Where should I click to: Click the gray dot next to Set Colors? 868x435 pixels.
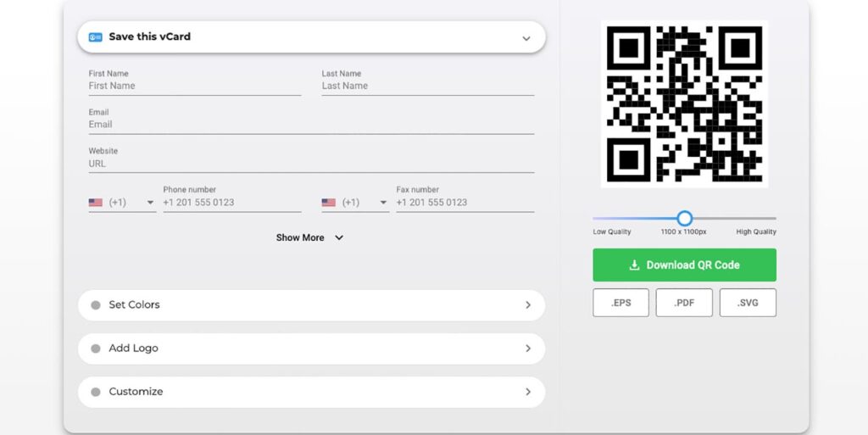click(x=96, y=305)
